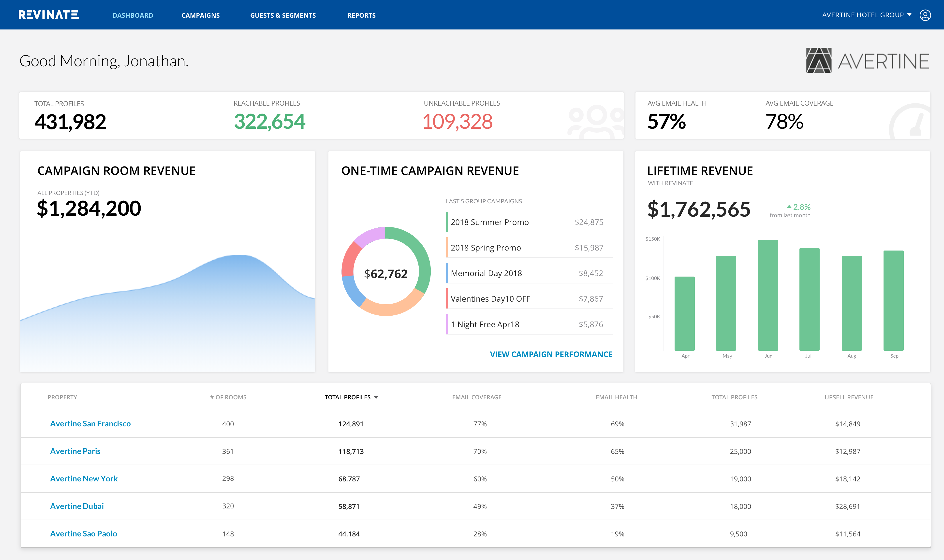Click View Campaign Performance link
944x560 pixels.
551,354
